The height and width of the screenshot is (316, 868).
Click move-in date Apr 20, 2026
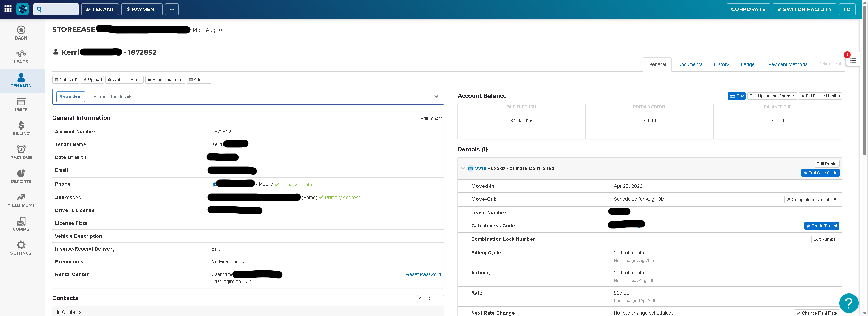pos(628,186)
